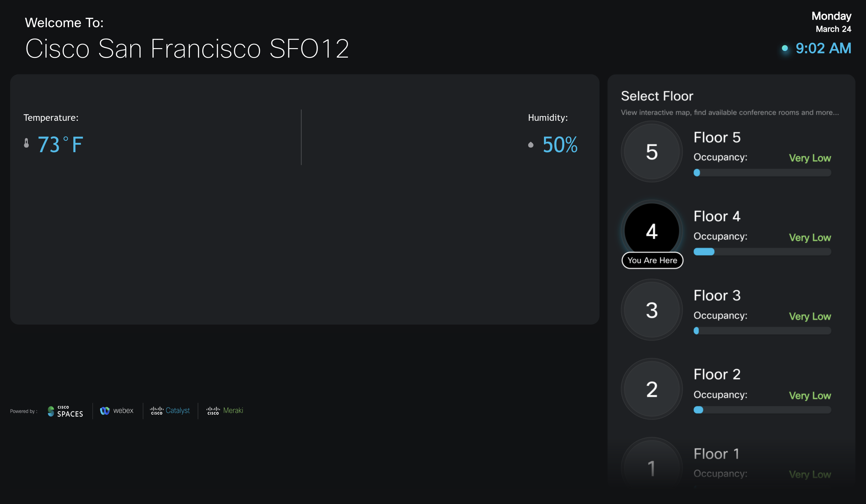The image size is (866, 504).
Task: Click the Monday March 24 date display
Action: pos(832,22)
